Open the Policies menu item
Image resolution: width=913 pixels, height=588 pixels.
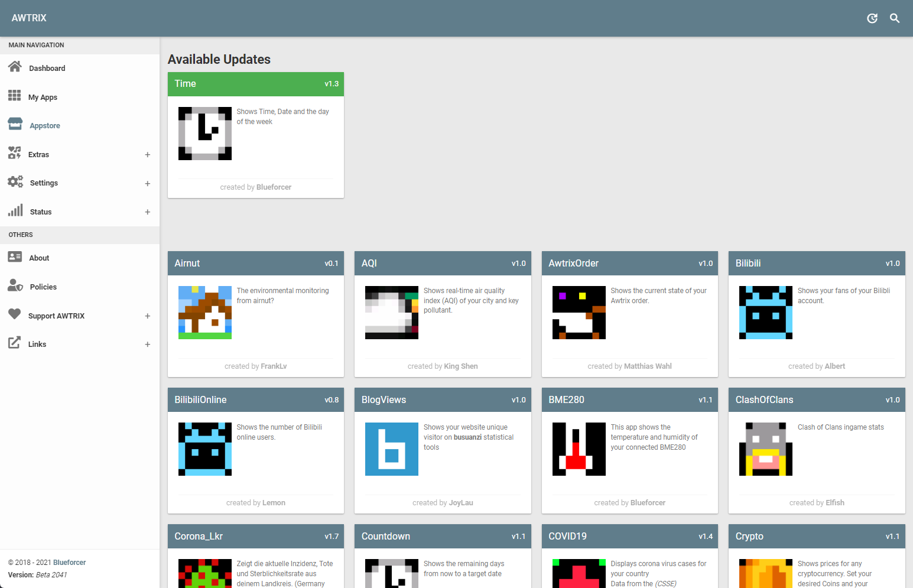tap(43, 287)
